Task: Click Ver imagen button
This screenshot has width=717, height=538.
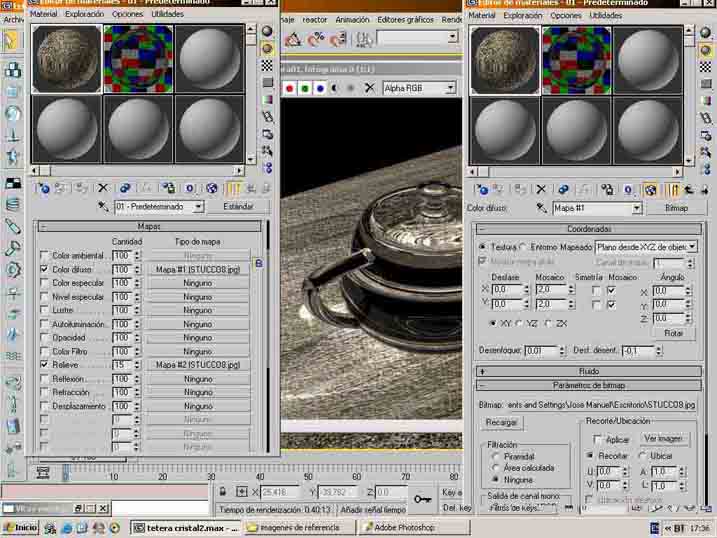Action: [663, 438]
